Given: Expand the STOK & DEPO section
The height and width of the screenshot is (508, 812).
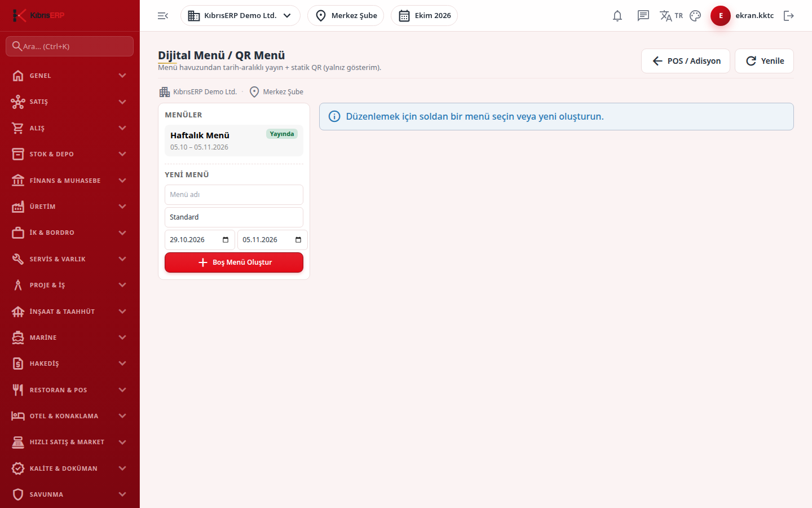Looking at the screenshot, I should [70, 154].
